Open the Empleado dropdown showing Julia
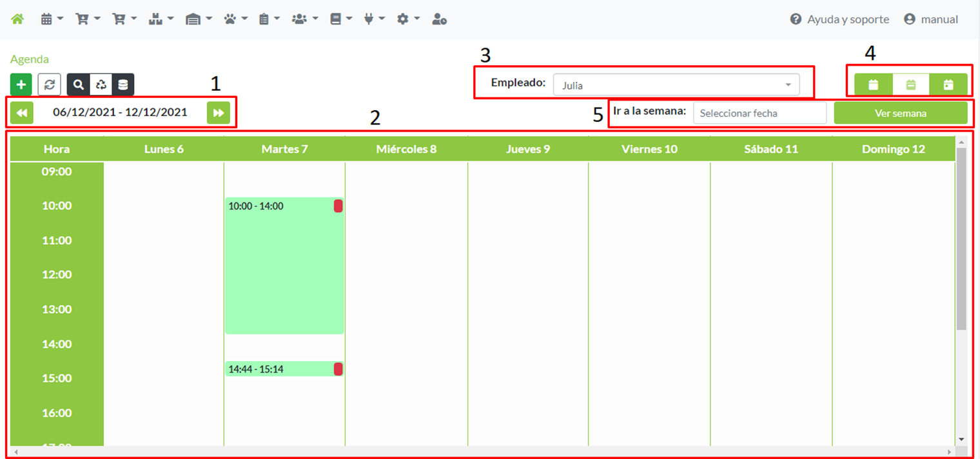This screenshot has height=459, width=980. (676, 85)
